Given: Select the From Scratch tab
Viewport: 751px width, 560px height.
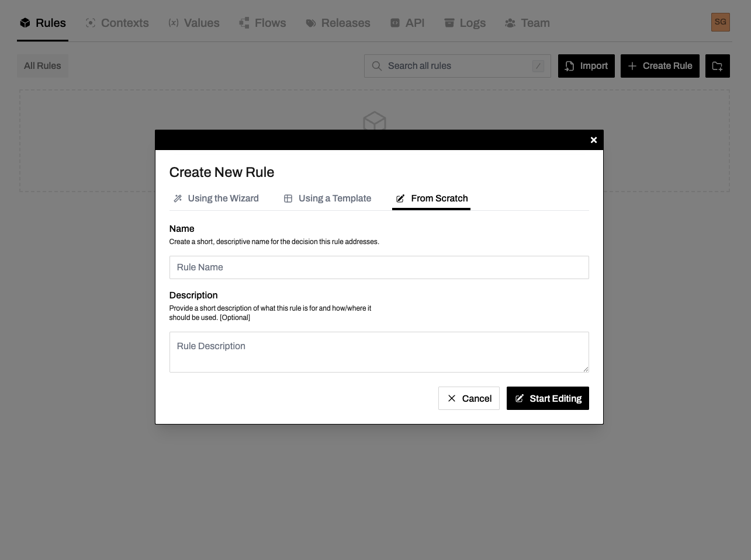Looking at the screenshot, I should pyautogui.click(x=432, y=199).
